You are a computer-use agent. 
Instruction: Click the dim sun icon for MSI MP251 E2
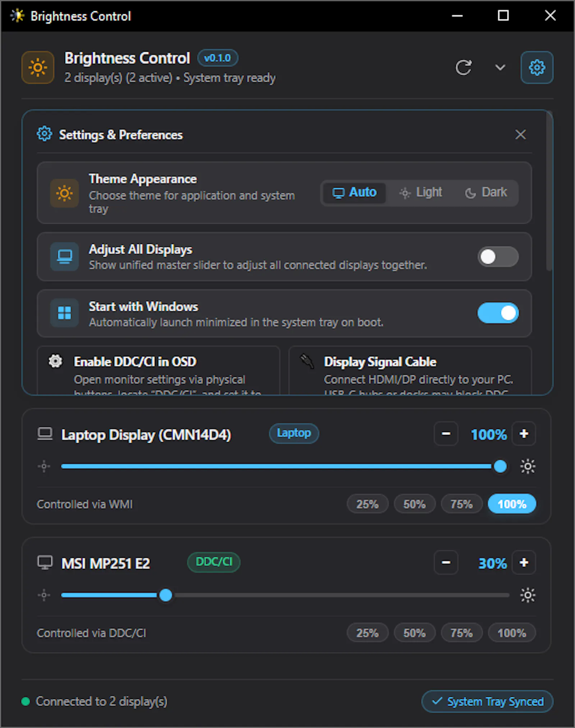pyautogui.click(x=44, y=595)
